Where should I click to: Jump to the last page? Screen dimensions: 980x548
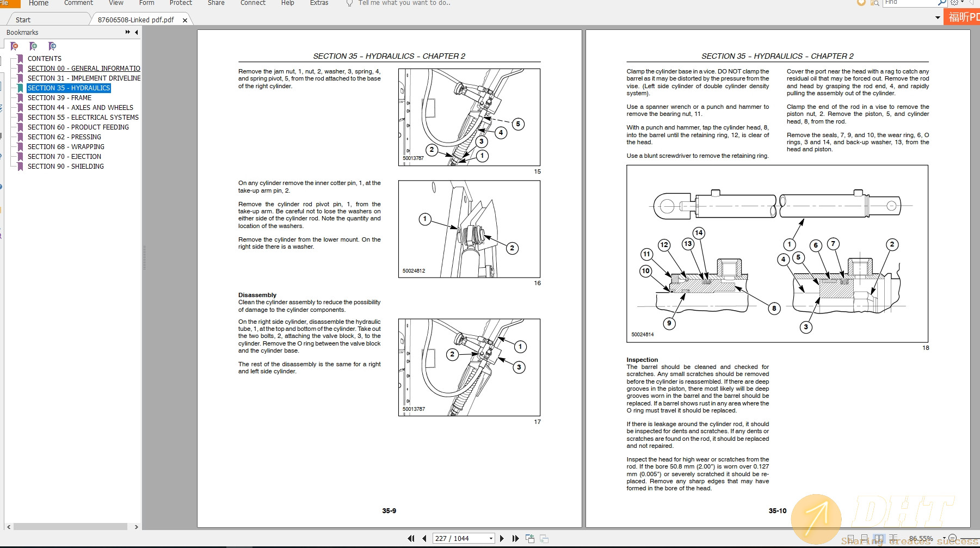pyautogui.click(x=515, y=539)
